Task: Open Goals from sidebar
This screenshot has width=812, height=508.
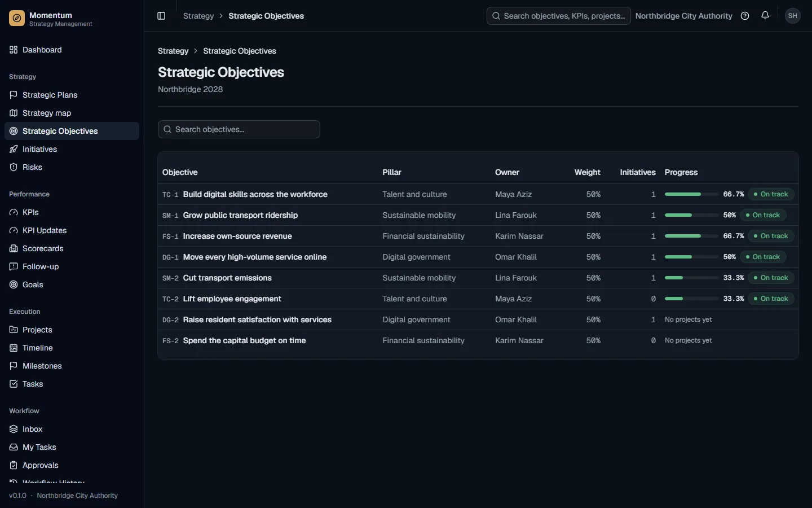Action: point(72,284)
